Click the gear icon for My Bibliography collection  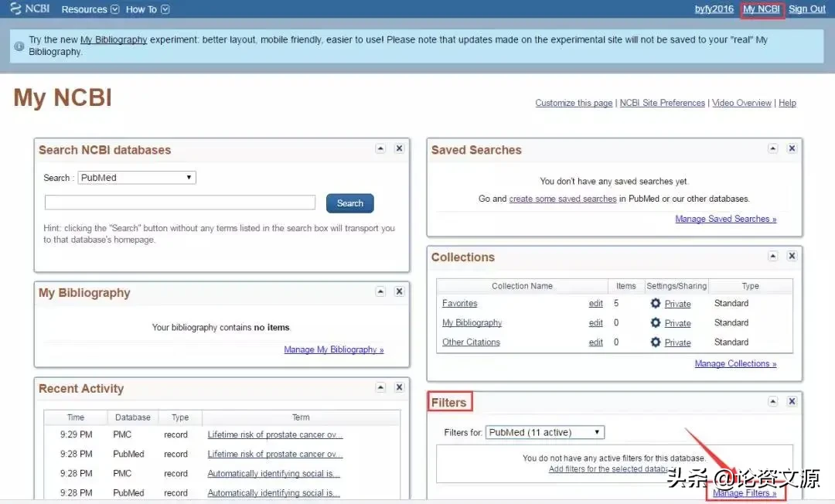656,322
